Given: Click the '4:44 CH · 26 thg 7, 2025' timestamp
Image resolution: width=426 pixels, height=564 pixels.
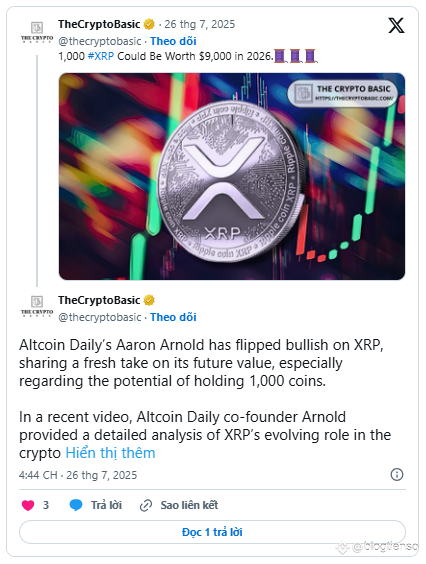Looking at the screenshot, I should (x=78, y=475).
